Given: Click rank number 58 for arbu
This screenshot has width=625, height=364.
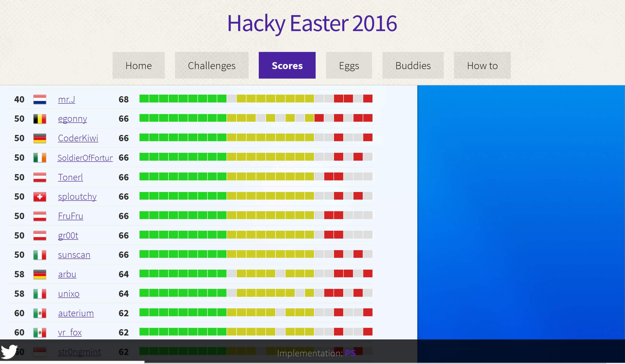Looking at the screenshot, I should pos(20,276).
